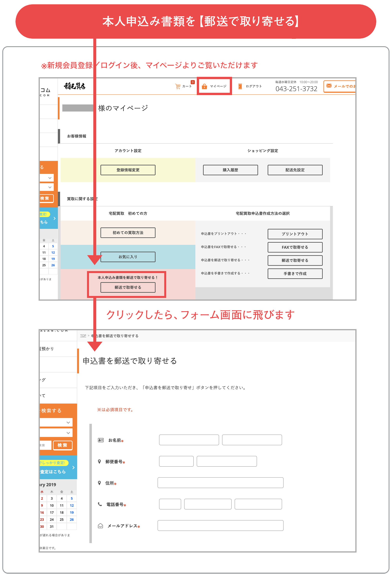Click the 登録情報変更 button
Image resolution: width=392 pixels, height=588 pixels.
(128, 170)
